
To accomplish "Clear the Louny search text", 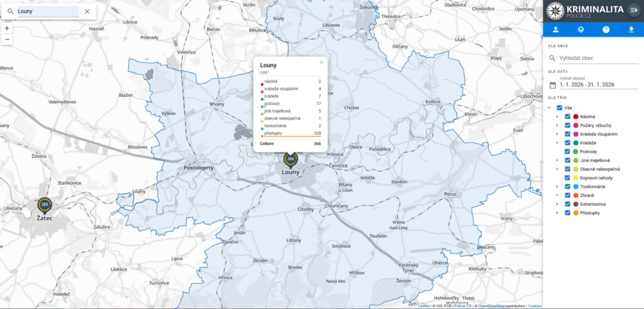I will click(87, 11).
